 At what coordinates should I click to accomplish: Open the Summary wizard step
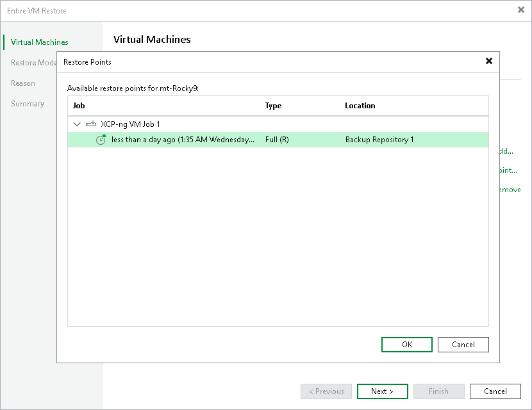(x=28, y=104)
